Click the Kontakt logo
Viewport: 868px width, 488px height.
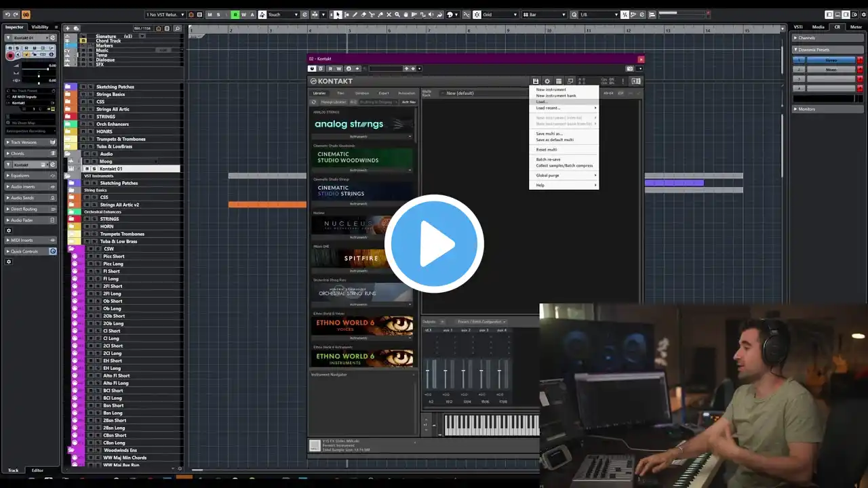(332, 81)
